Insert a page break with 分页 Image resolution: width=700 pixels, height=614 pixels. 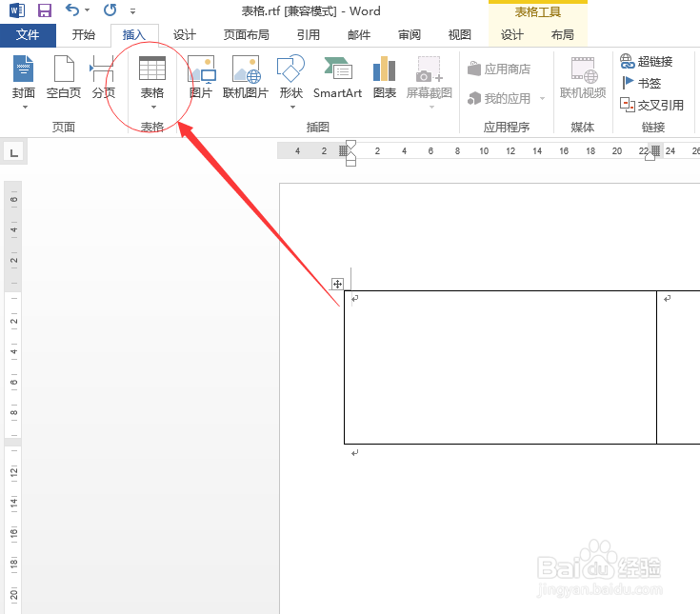pos(104,77)
